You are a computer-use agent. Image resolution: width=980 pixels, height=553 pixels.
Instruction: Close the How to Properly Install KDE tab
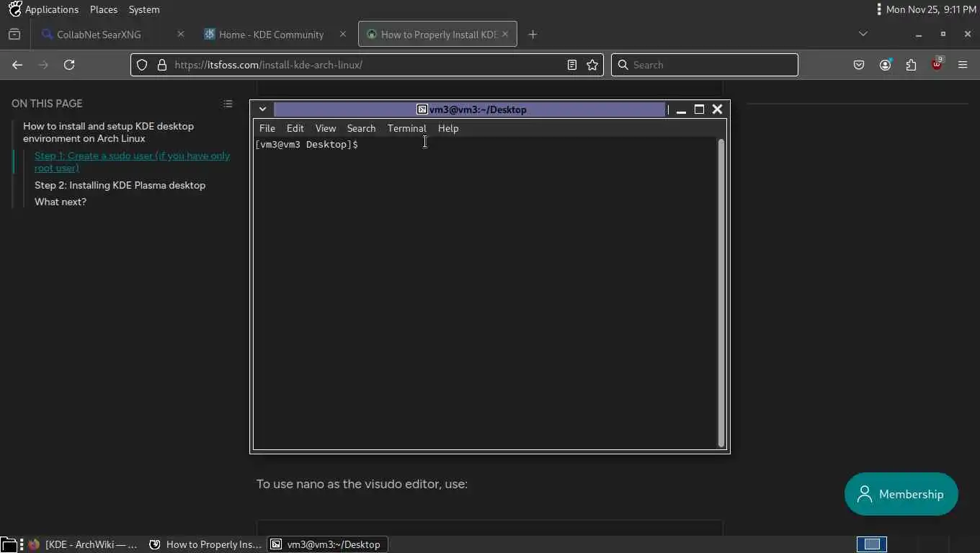[505, 34]
